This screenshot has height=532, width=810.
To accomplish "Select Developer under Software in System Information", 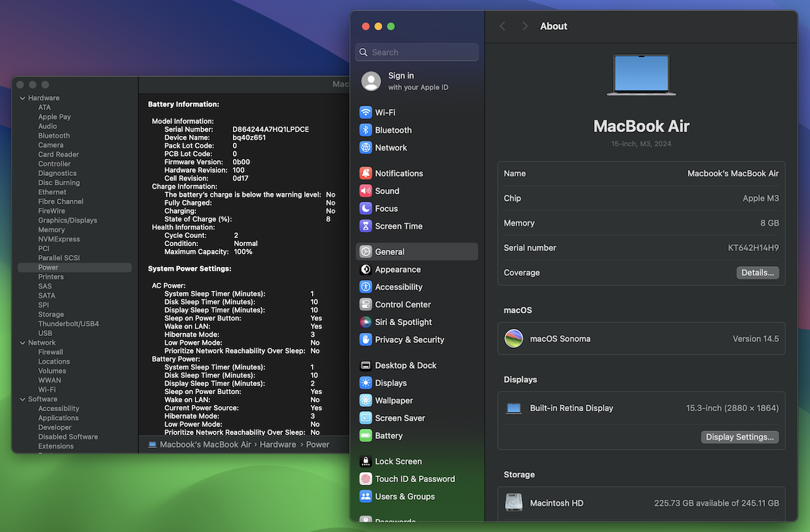I will click(55, 428).
